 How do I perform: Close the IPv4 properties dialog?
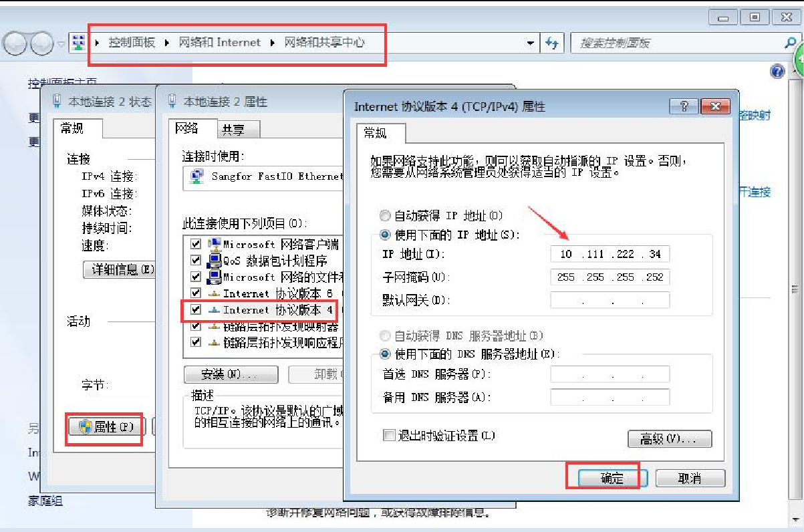[715, 107]
